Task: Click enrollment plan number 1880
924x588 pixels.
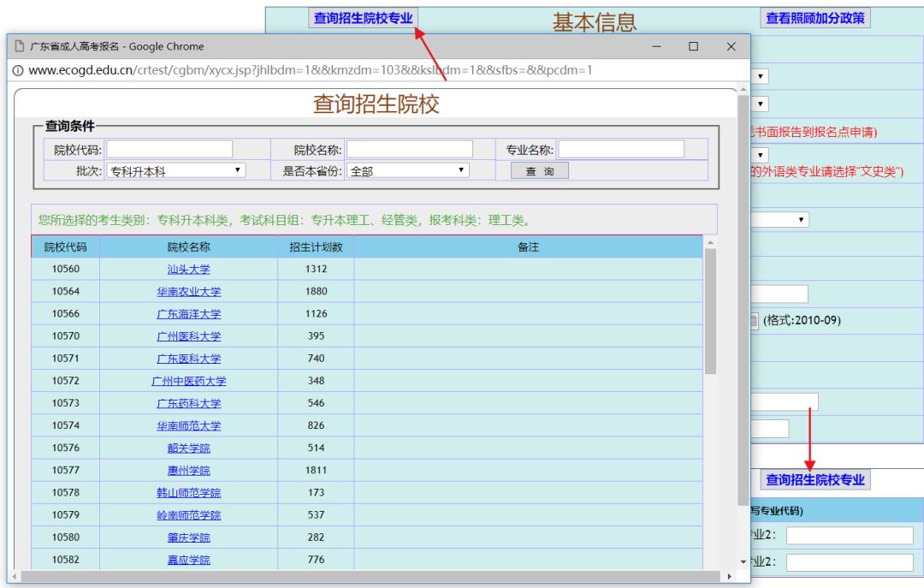Action: pyautogui.click(x=316, y=291)
